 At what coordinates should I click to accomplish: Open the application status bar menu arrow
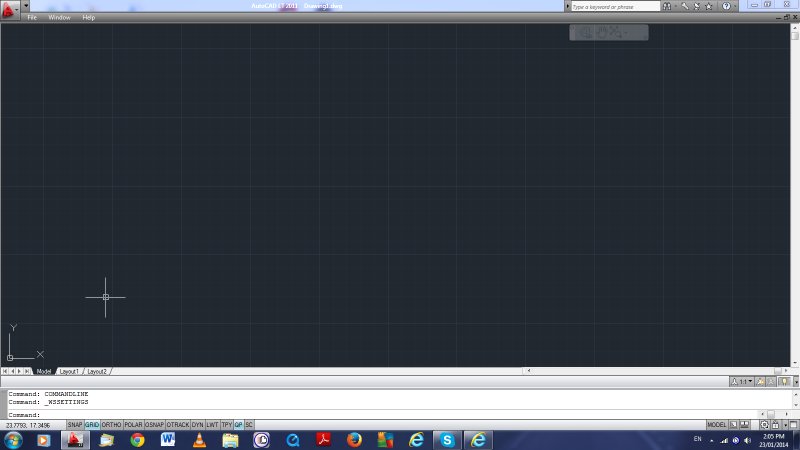(786, 425)
